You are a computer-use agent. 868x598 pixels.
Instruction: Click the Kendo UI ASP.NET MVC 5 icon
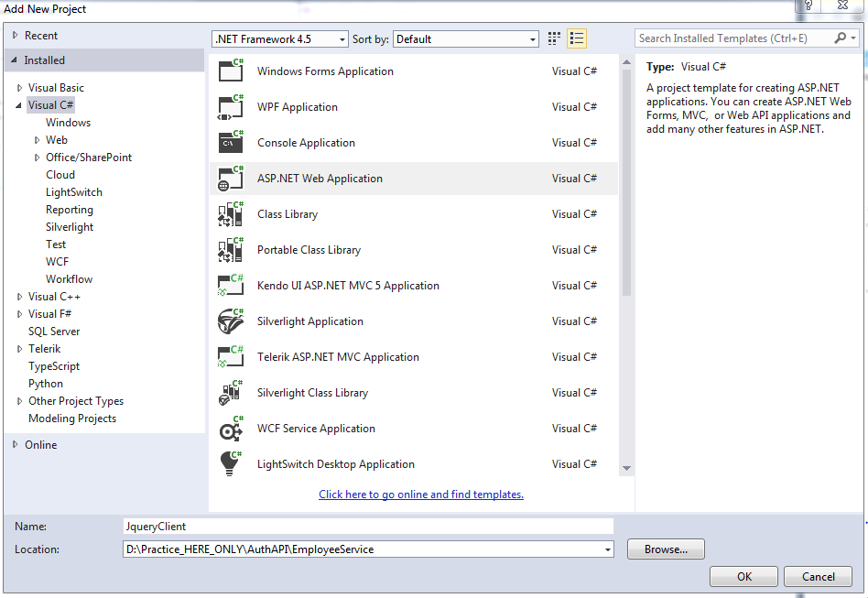(x=231, y=285)
